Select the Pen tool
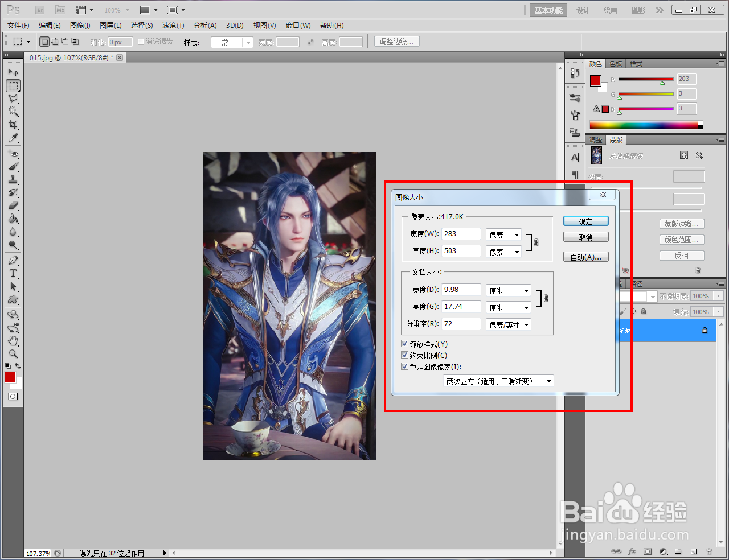 [x=13, y=261]
